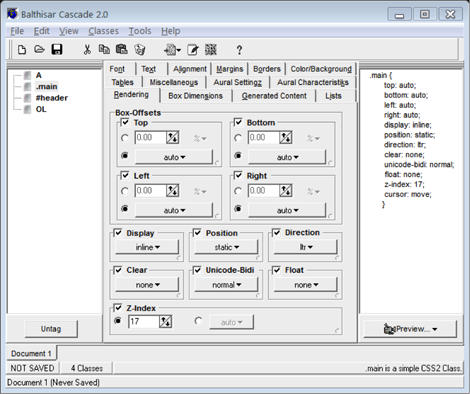This screenshot has height=394, width=470.
Task: Switch to the Aural Characteristiks tab
Action: pos(313,82)
